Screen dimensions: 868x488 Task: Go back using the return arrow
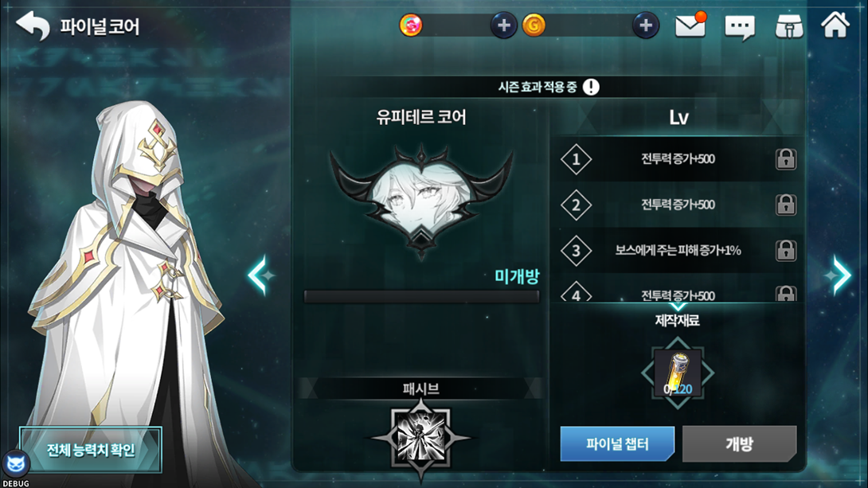click(33, 25)
